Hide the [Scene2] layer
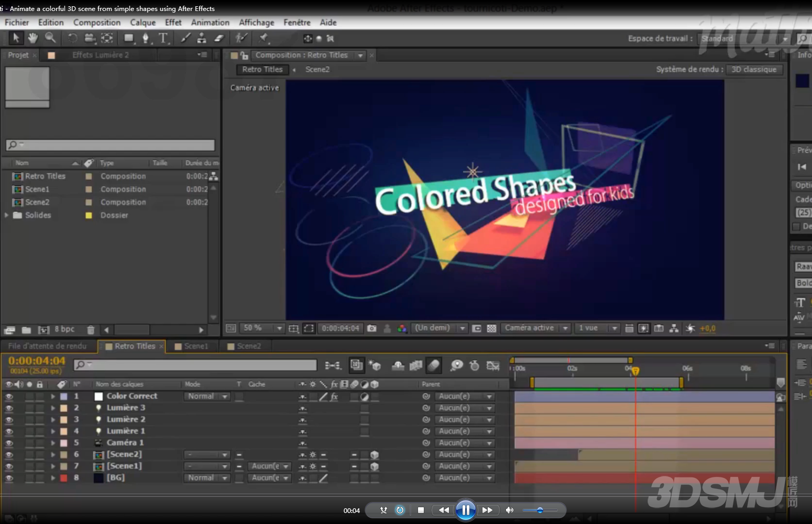 point(9,455)
